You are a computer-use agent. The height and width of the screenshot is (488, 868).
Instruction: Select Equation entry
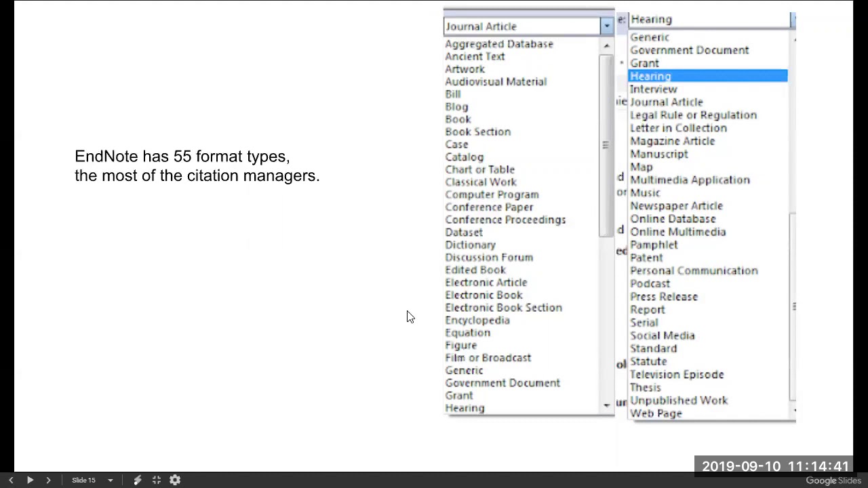point(467,332)
